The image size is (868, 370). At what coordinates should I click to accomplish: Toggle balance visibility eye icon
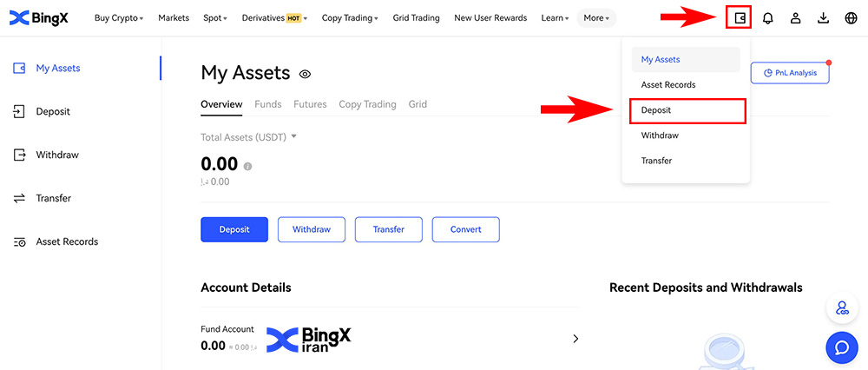coord(305,75)
